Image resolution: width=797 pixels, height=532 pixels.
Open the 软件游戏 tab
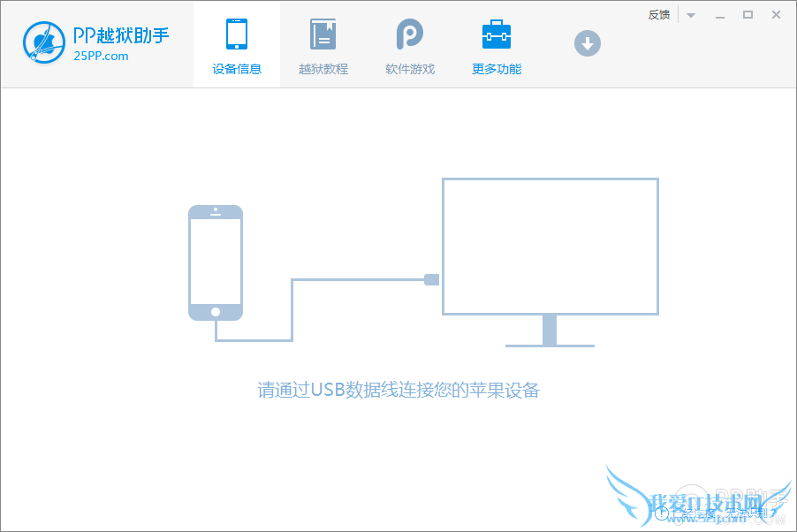coord(409,68)
